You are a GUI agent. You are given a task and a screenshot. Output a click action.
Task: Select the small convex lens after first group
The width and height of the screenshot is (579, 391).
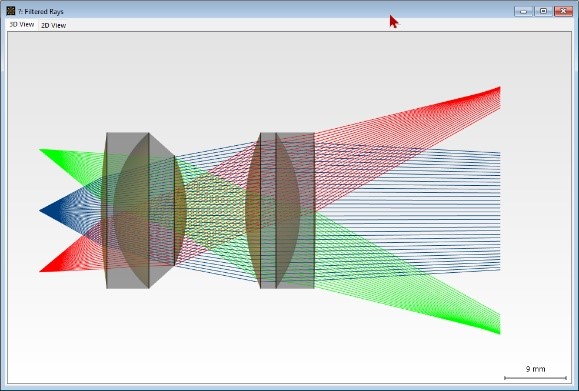coord(180,210)
